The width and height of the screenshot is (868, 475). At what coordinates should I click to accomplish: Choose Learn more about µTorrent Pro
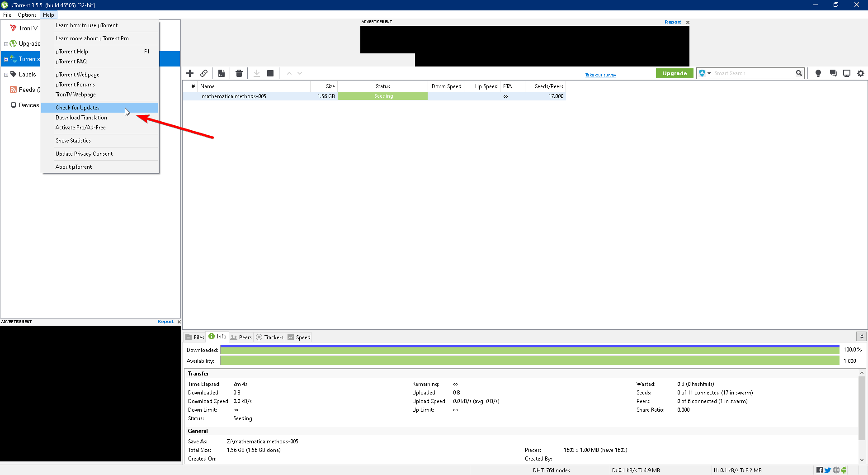click(99, 38)
